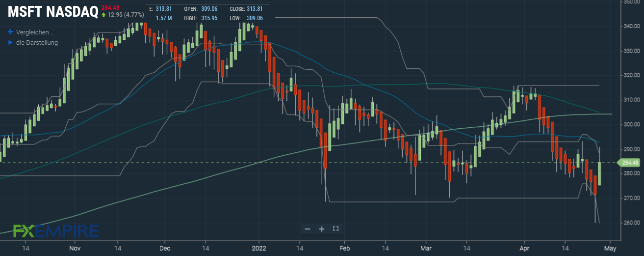Click the Nov label on time axis

click(x=75, y=249)
